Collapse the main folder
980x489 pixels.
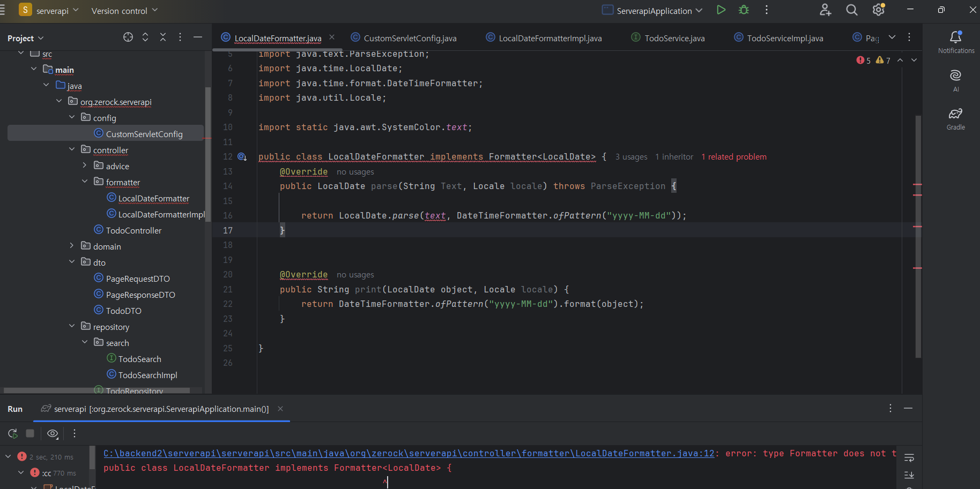click(34, 69)
